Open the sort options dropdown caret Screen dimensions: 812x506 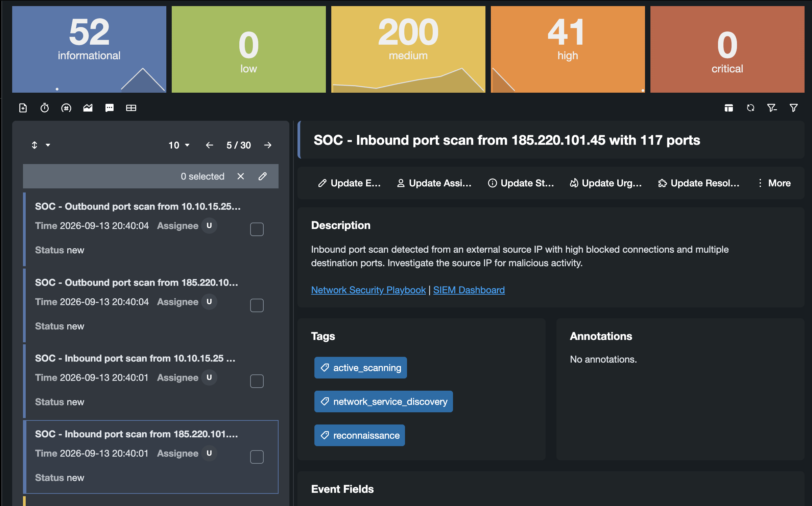[x=48, y=145]
